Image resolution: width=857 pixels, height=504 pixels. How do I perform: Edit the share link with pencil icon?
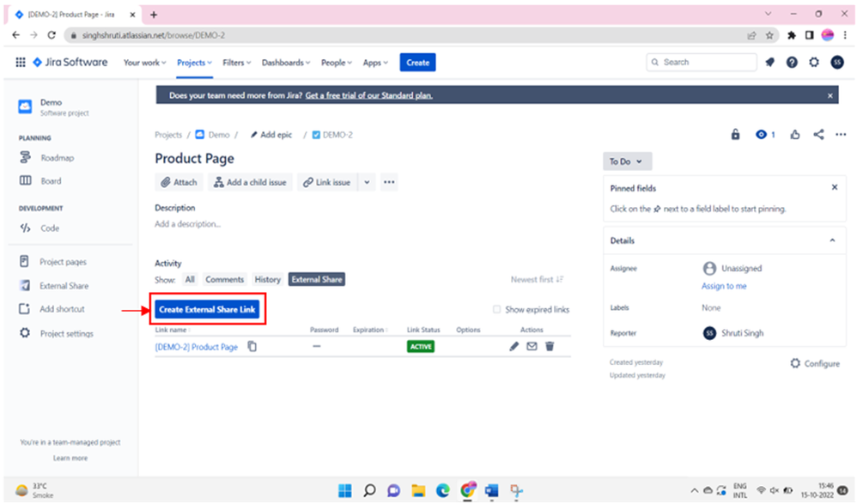[x=514, y=347]
